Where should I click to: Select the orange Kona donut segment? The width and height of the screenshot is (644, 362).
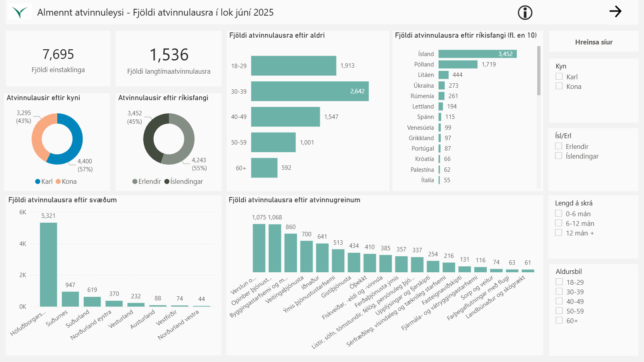38,136
